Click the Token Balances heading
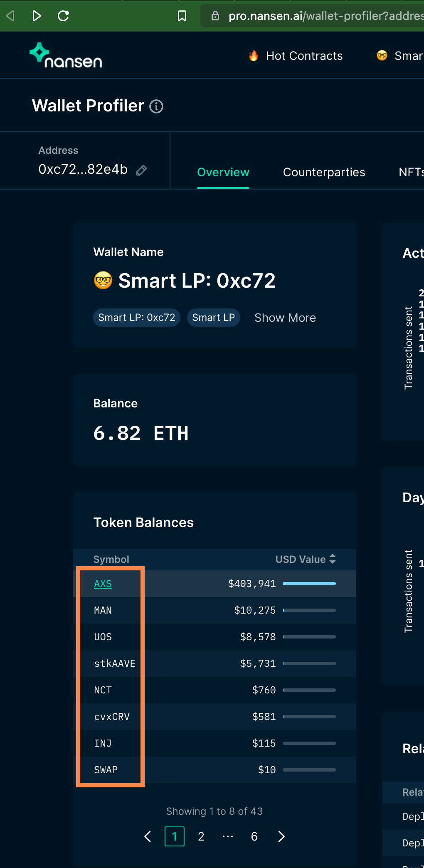 coord(143,523)
